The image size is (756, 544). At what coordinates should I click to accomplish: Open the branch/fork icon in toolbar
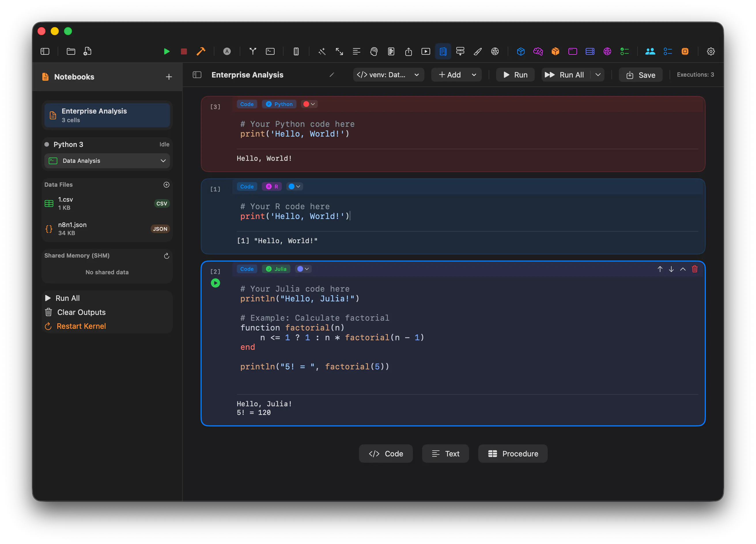click(253, 51)
